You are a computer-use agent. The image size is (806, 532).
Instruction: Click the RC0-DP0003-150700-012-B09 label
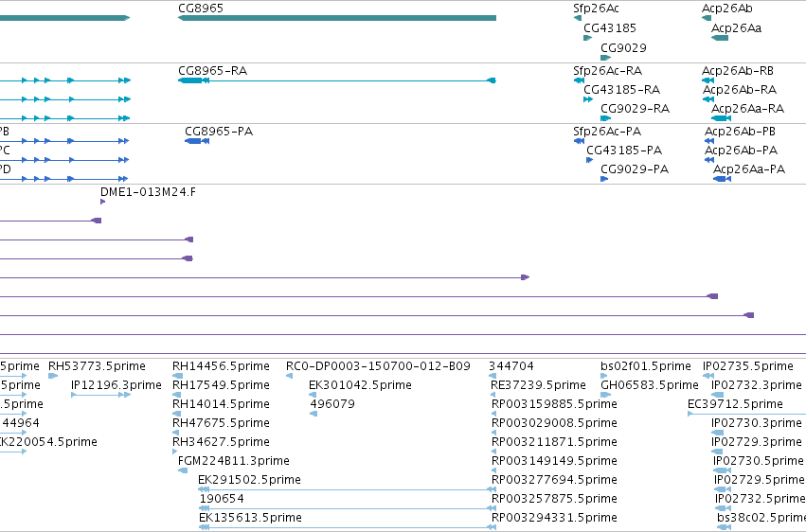coord(378,366)
